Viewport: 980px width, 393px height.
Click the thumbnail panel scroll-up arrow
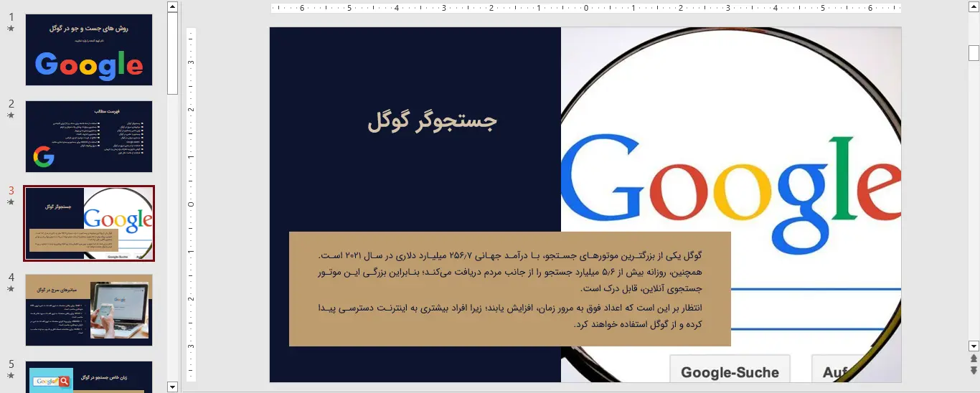coord(172,6)
